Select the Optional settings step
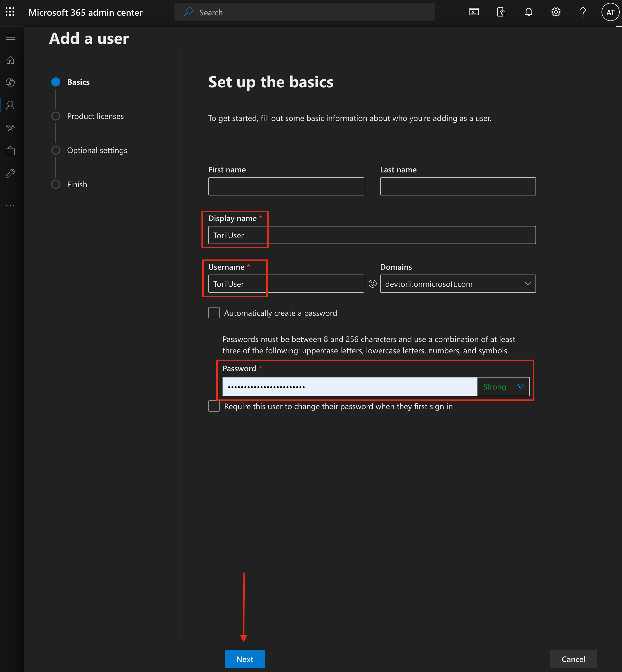 (x=89, y=150)
